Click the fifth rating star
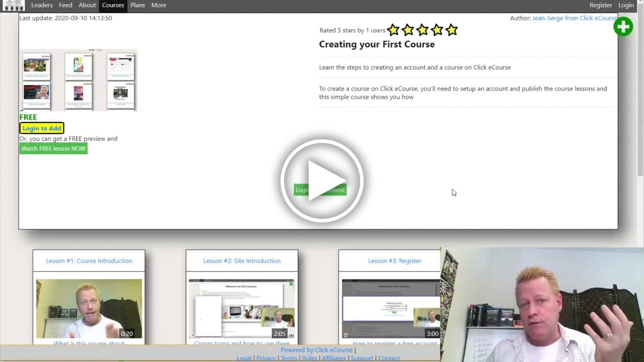This screenshot has width=644, height=362. pos(451,30)
